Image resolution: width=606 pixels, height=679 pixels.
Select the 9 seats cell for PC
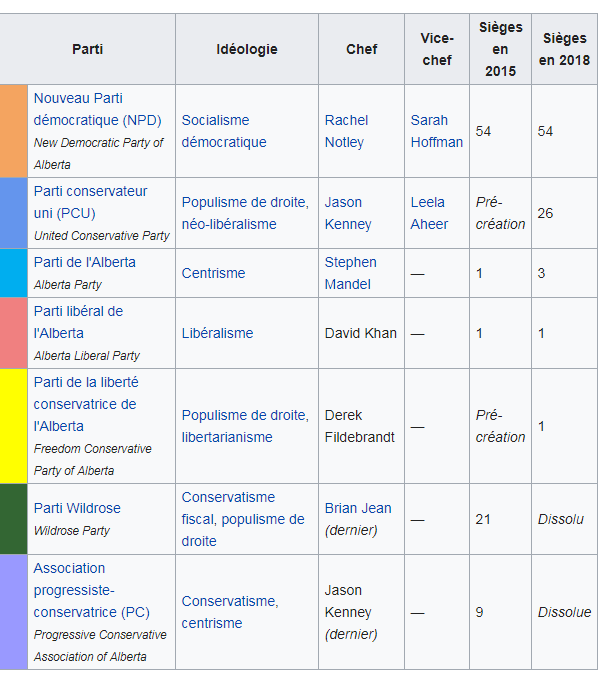click(x=501, y=612)
